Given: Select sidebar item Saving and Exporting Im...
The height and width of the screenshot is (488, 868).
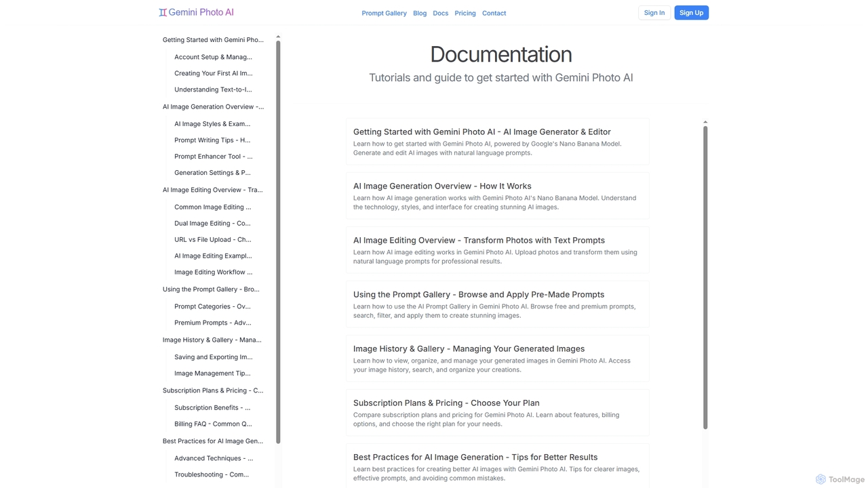Looking at the screenshot, I should tap(213, 357).
